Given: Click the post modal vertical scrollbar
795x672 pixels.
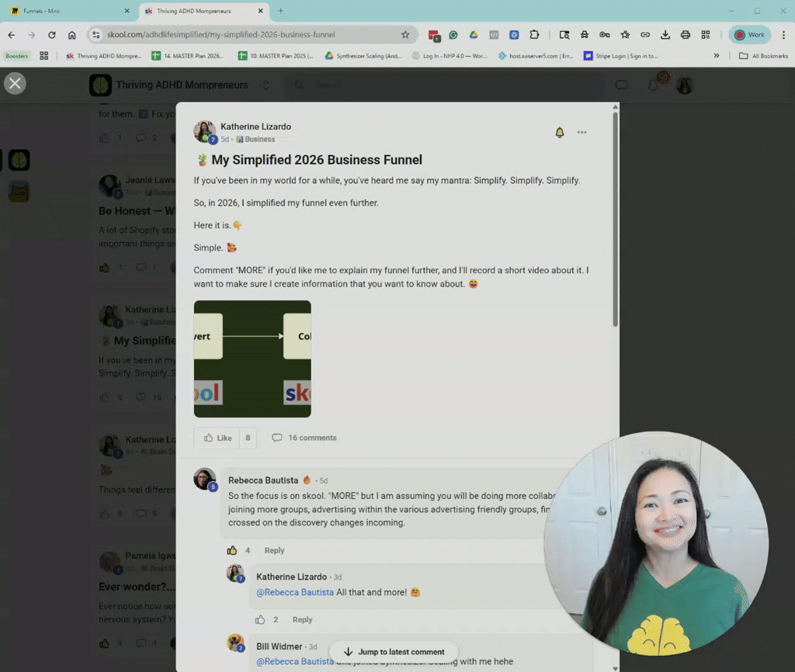Looking at the screenshot, I should coord(615,219).
